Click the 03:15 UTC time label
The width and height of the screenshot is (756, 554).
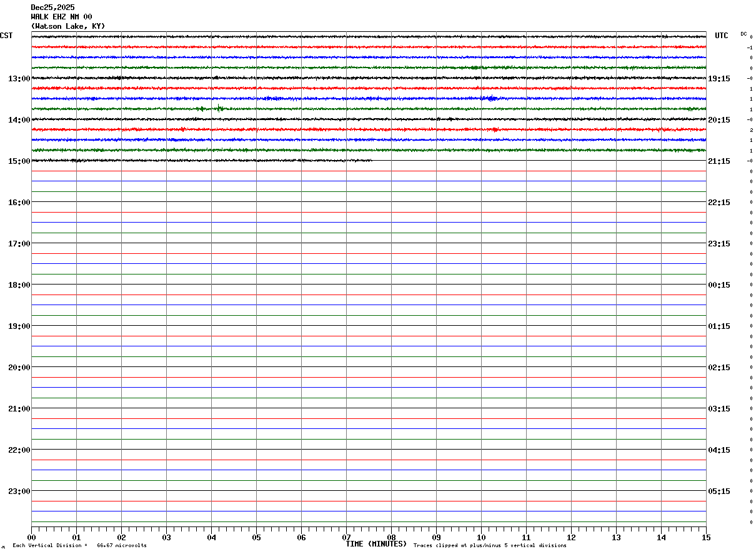pos(719,409)
